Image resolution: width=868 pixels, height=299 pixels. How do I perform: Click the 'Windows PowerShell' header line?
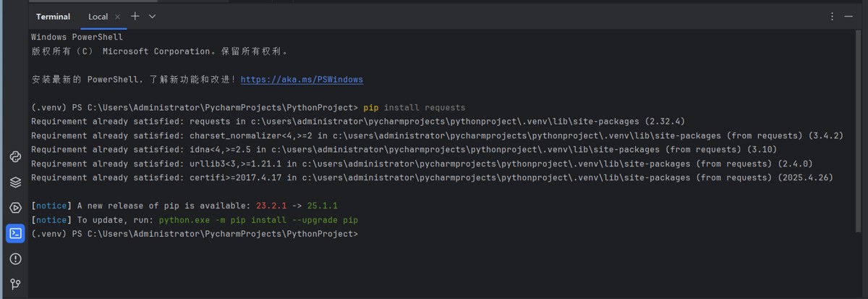point(77,37)
